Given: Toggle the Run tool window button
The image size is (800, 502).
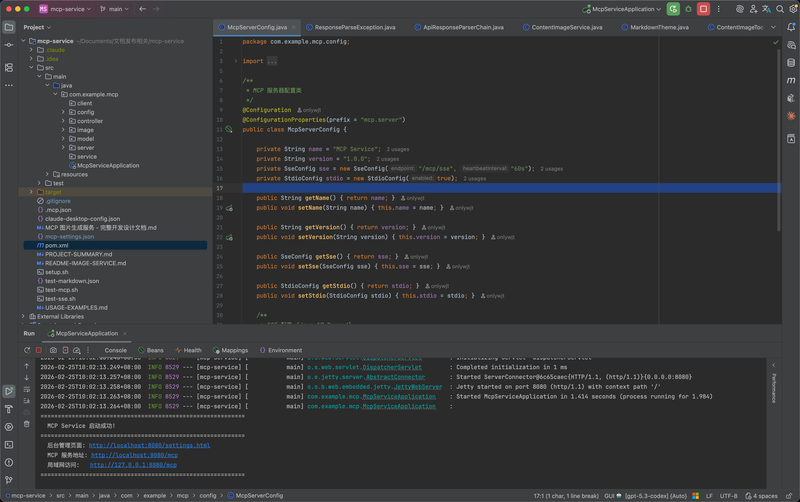Looking at the screenshot, I should (x=9, y=391).
